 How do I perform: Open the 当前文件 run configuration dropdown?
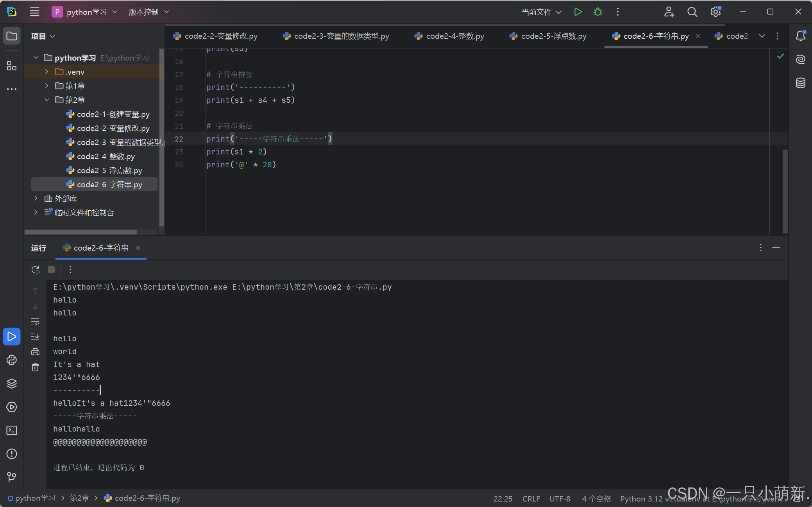tap(542, 12)
